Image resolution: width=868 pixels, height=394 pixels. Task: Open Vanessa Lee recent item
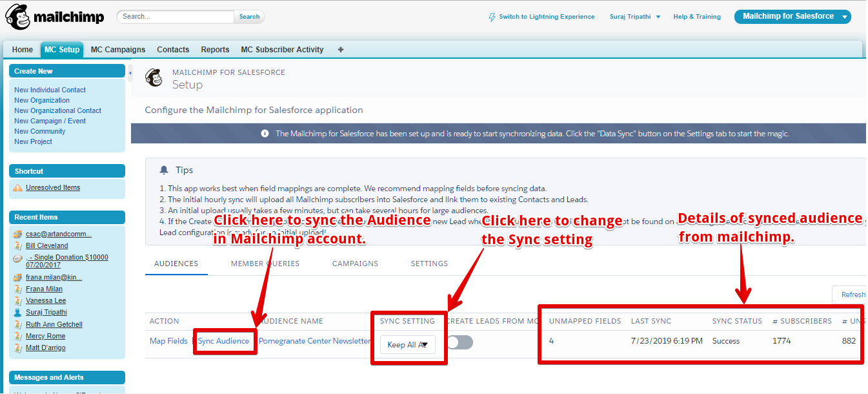[x=46, y=301]
